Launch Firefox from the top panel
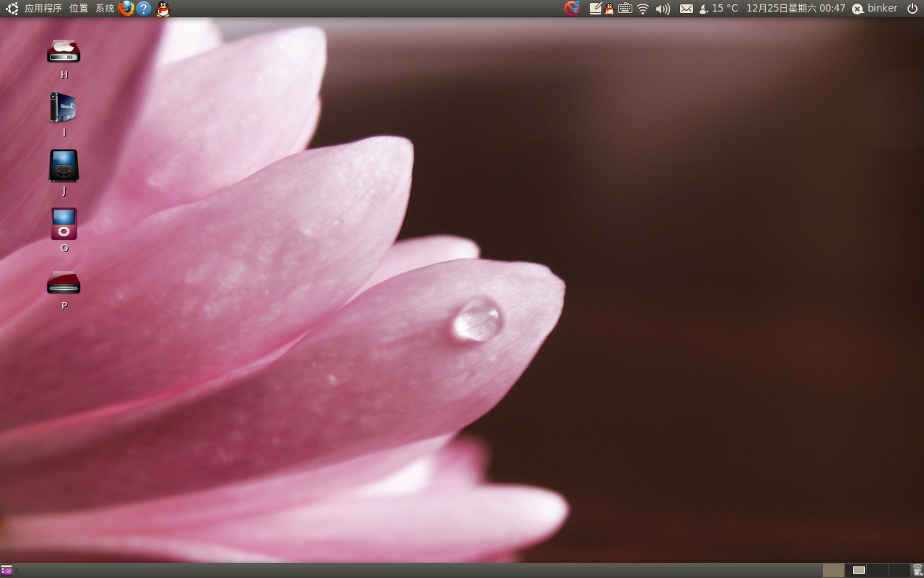The width and height of the screenshot is (924, 578). click(126, 9)
